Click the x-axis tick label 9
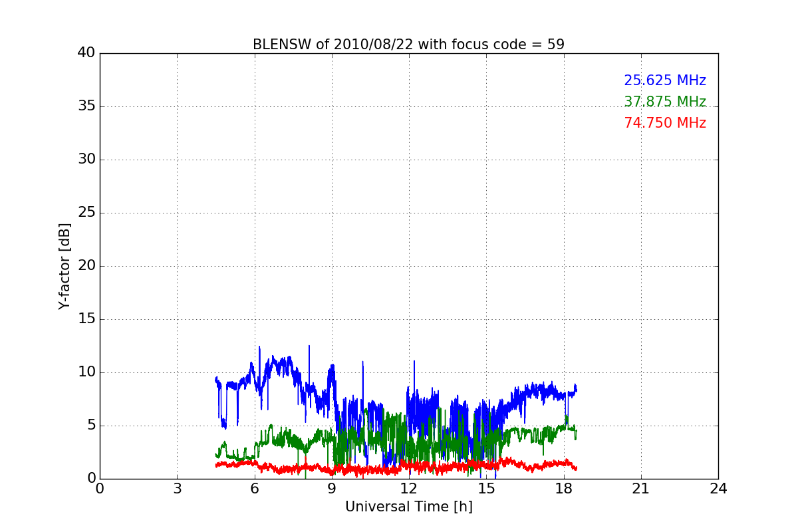 click(x=332, y=489)
